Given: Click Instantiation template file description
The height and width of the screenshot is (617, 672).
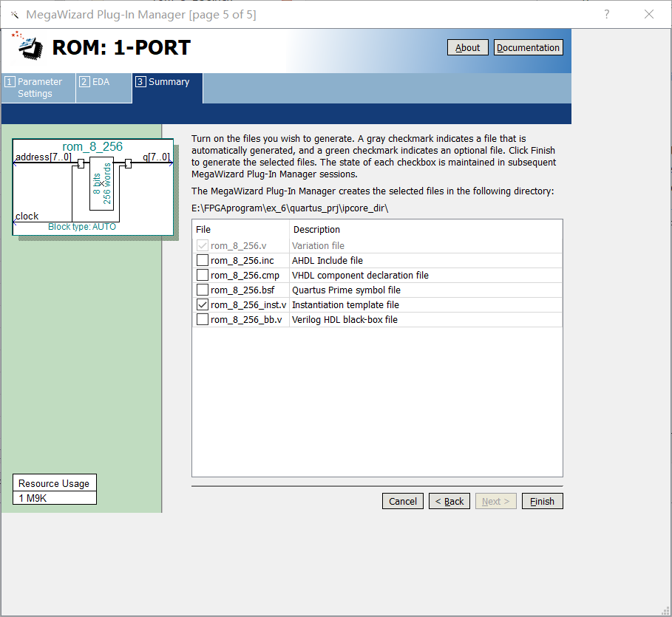Looking at the screenshot, I should click(345, 304).
